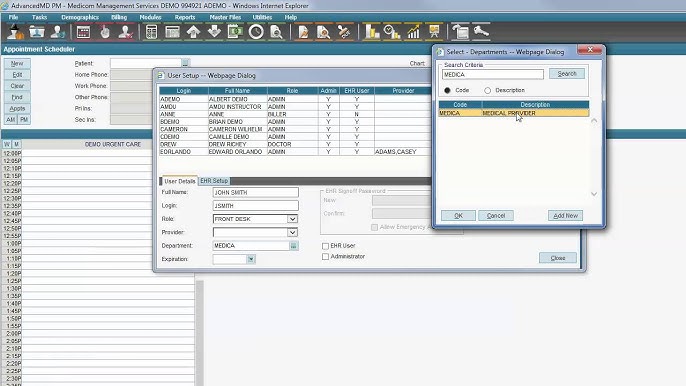This screenshot has height=386, width=686.
Task: Click the orange stamp toolbar icon
Action: pos(345,32)
